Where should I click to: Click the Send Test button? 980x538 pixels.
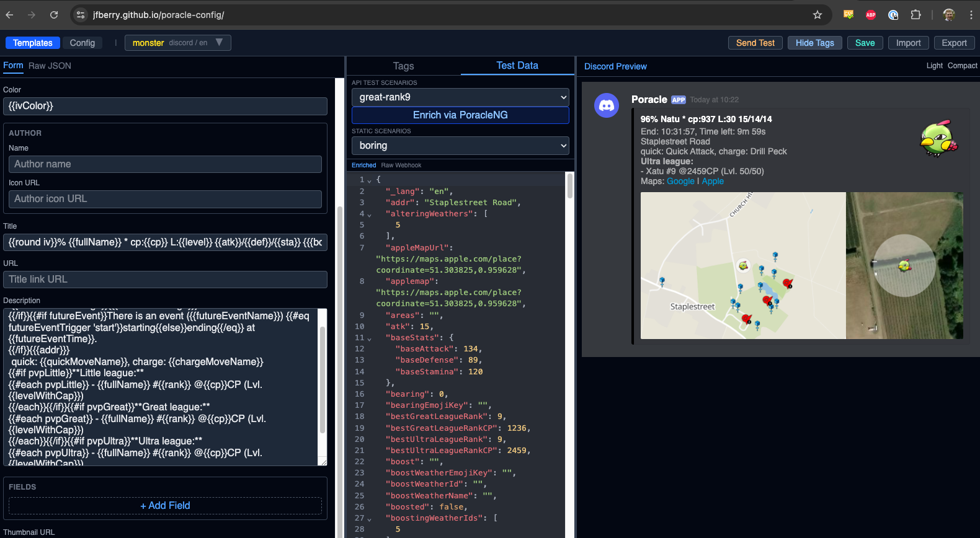pos(755,43)
